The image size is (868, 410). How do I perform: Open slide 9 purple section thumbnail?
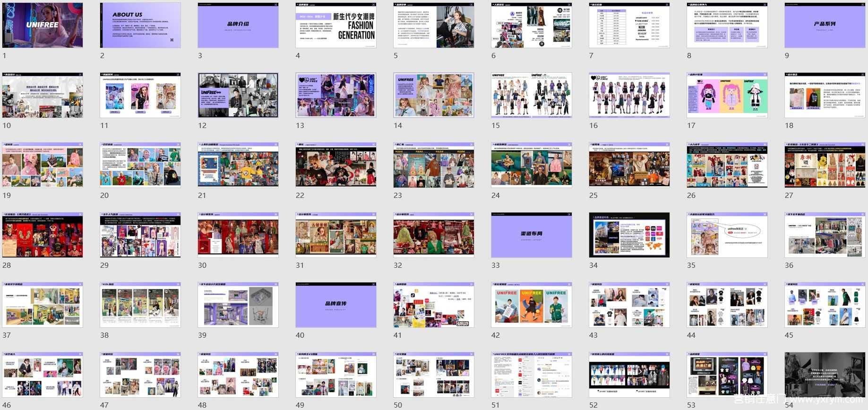825,25
